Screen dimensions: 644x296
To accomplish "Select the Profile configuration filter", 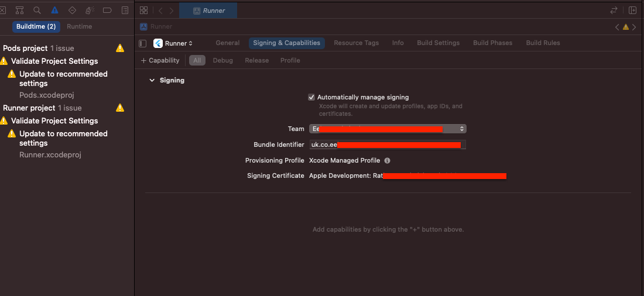I will 290,60.
